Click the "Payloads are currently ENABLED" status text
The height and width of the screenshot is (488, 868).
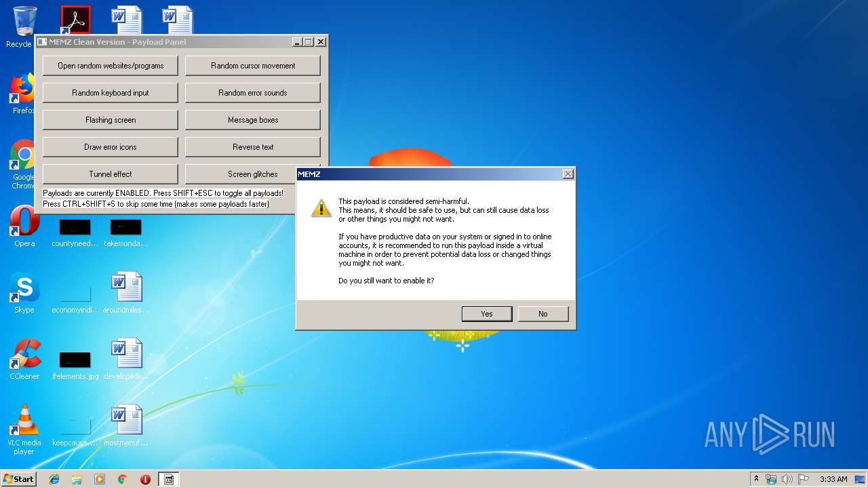pos(163,193)
